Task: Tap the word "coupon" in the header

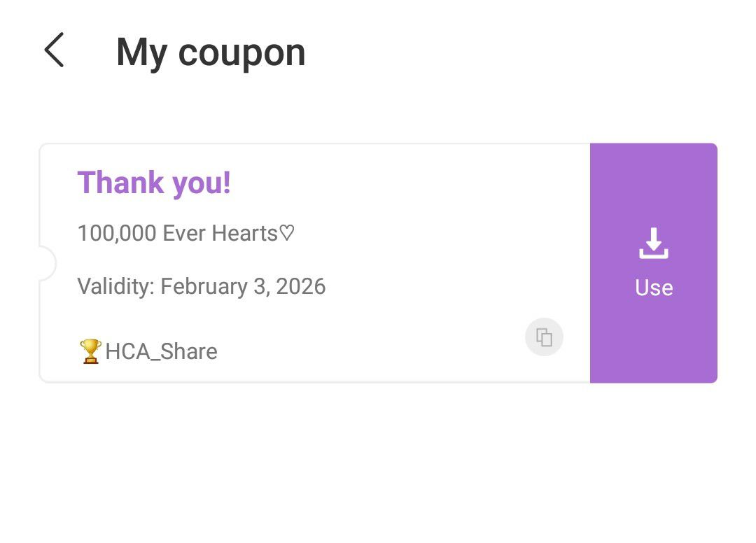Action: (241, 52)
